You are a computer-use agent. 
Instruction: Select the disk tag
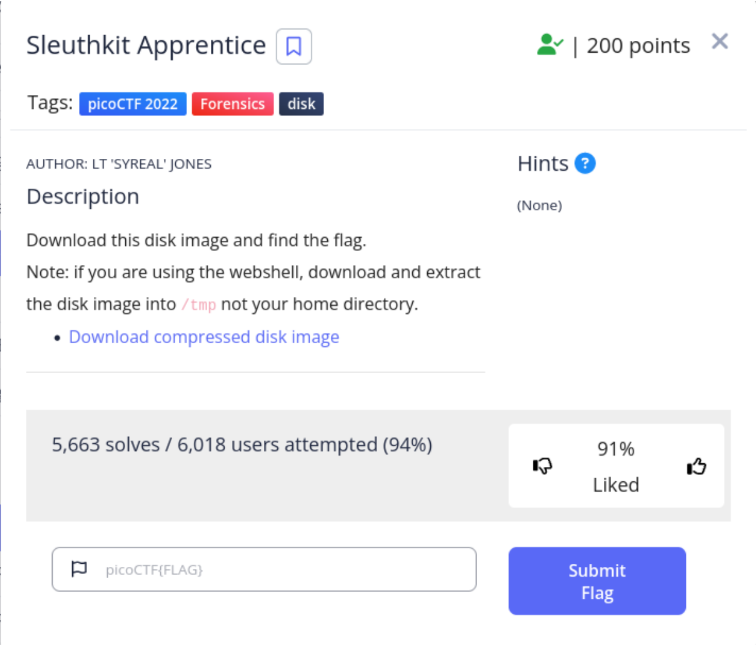coord(301,103)
